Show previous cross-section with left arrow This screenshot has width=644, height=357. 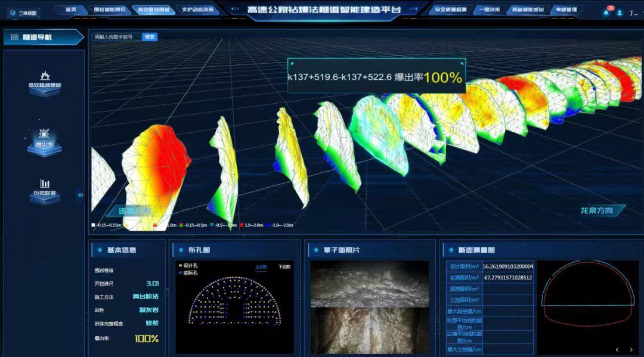617,350
